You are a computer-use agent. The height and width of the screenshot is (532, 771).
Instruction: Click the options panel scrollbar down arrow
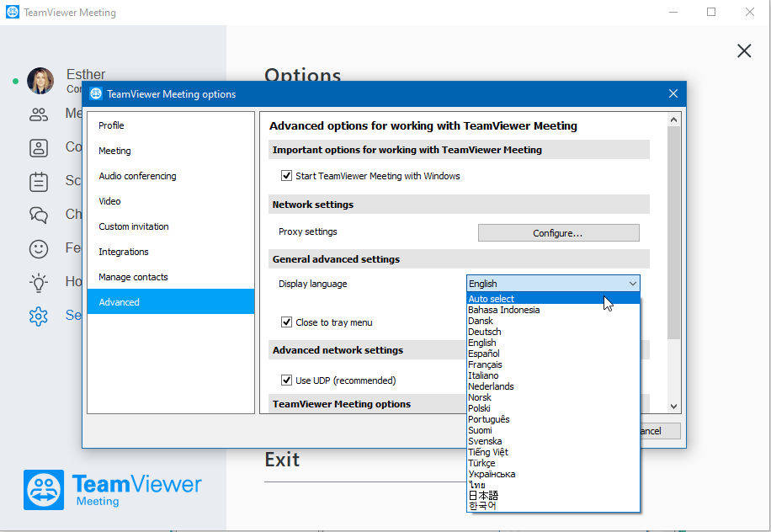(x=673, y=406)
